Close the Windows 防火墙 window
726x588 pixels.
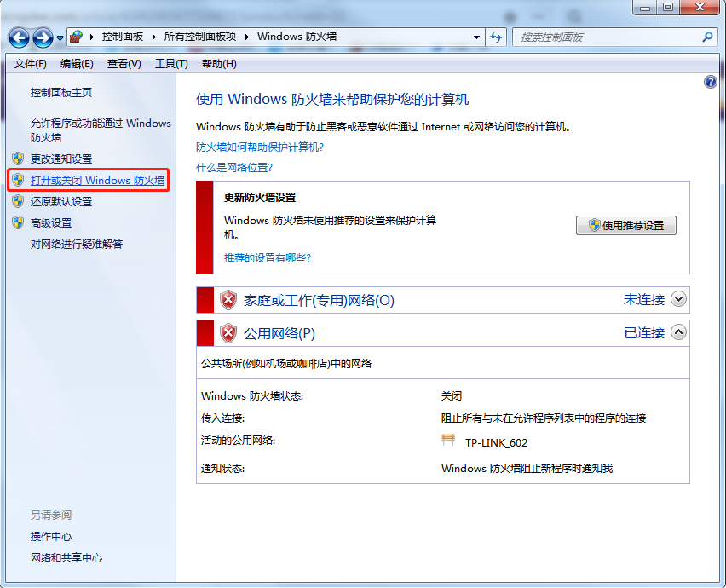700,8
